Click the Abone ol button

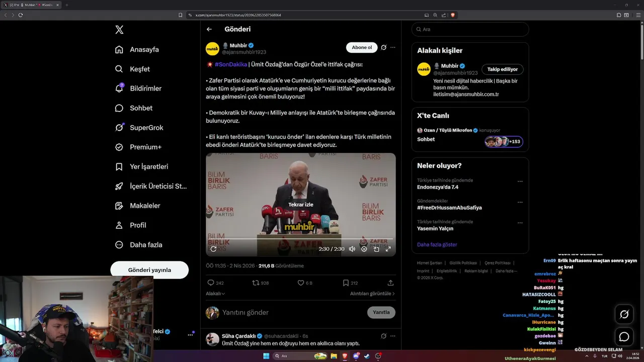tap(362, 47)
